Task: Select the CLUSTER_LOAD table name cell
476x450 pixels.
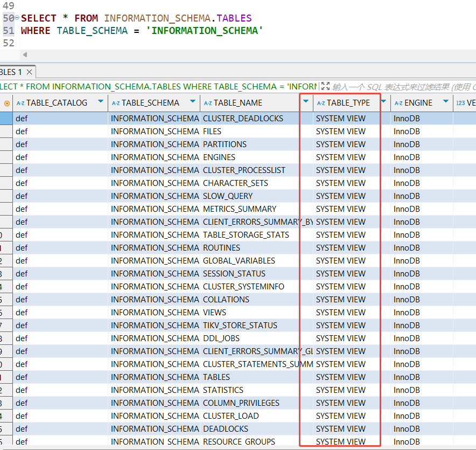Action: 256,416
